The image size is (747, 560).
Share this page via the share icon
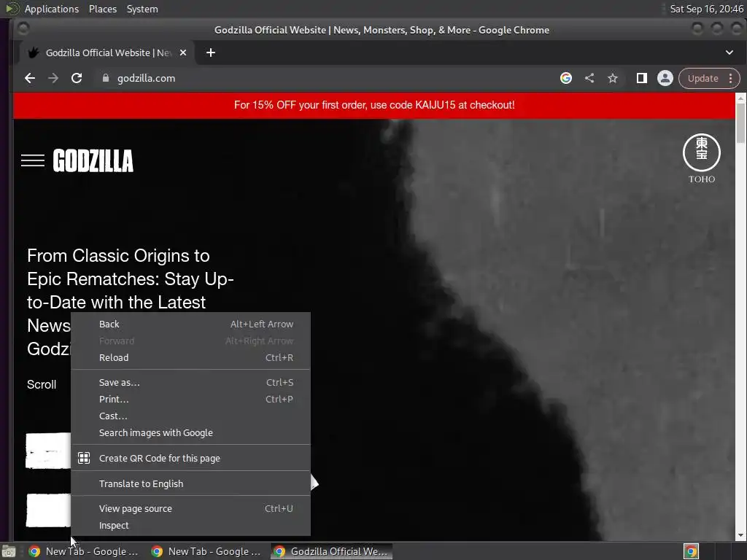tap(589, 78)
